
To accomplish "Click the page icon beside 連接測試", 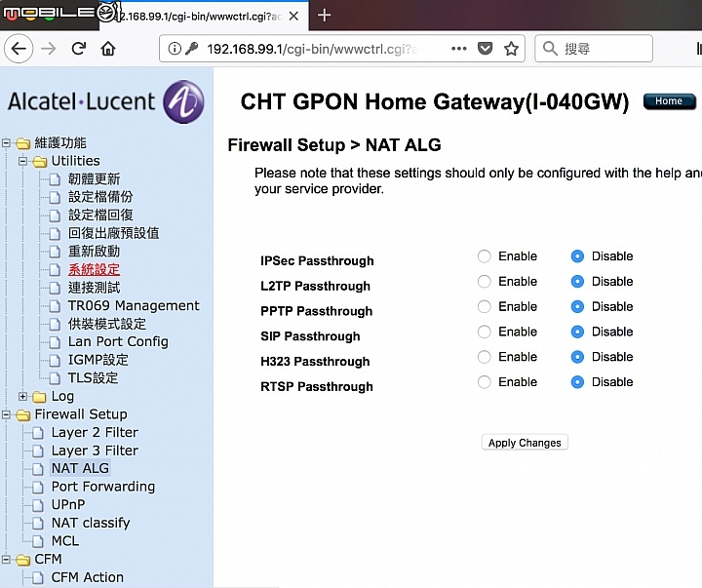I will click(55, 288).
